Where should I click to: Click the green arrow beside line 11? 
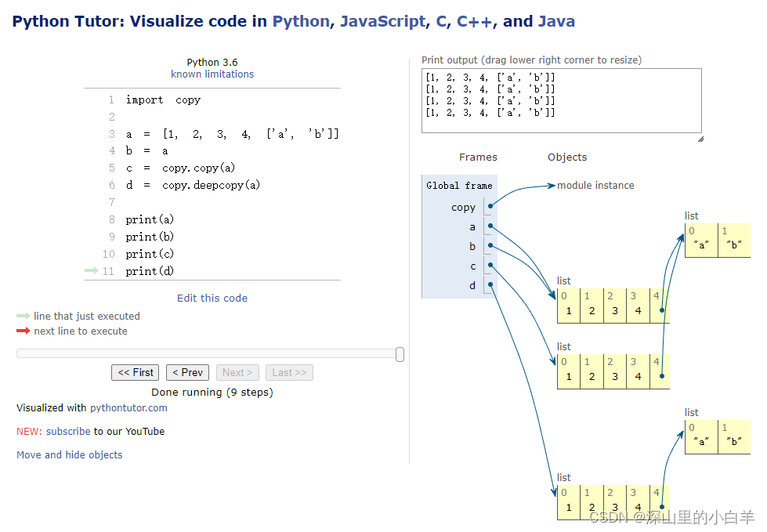click(92, 271)
